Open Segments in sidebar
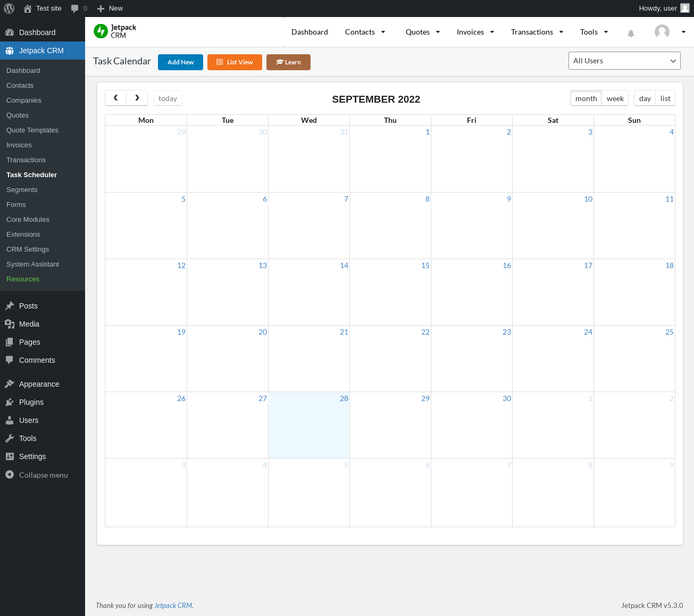 coord(22,189)
